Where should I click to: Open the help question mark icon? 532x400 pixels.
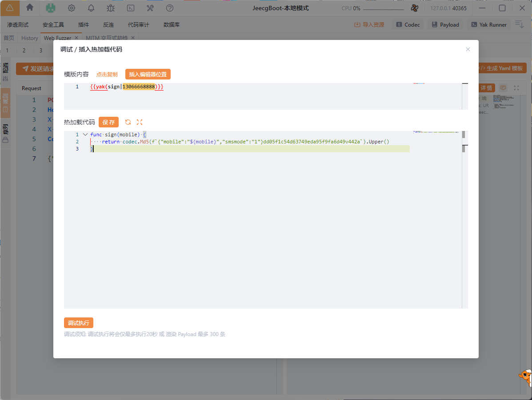pos(170,8)
